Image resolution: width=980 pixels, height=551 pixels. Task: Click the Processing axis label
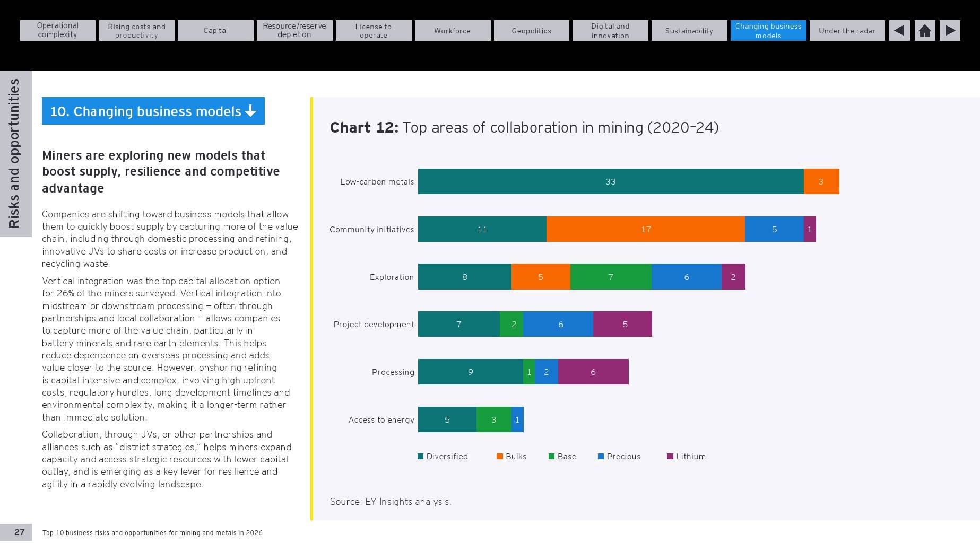coord(393,372)
